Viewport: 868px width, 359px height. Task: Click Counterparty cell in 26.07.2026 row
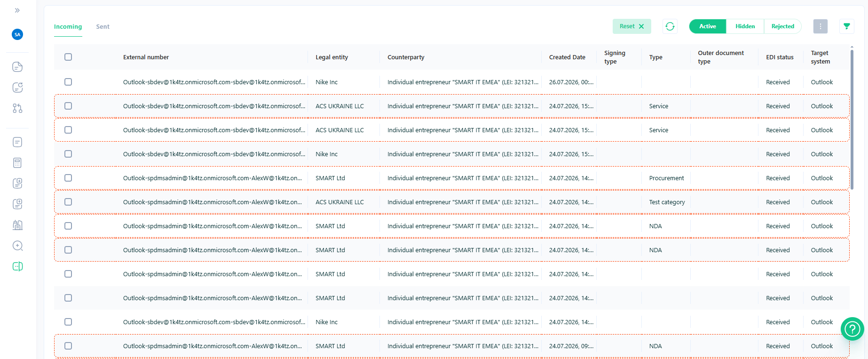[463, 82]
